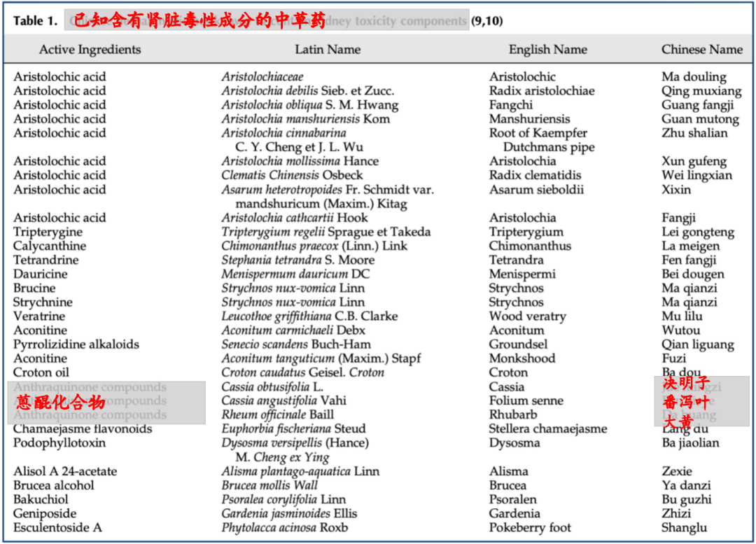
Task: Click the 'Xun gufeng' Chinese name
Action: (x=694, y=161)
